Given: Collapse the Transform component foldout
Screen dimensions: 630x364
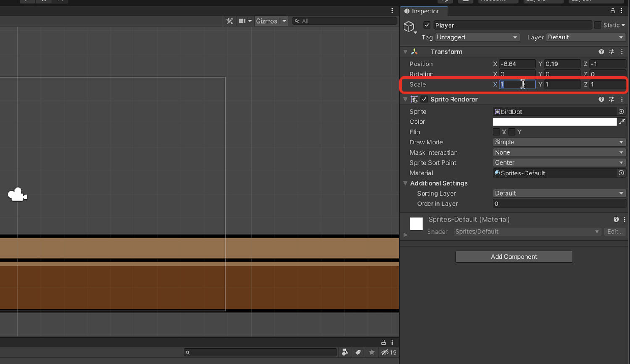Looking at the screenshot, I should tap(405, 52).
